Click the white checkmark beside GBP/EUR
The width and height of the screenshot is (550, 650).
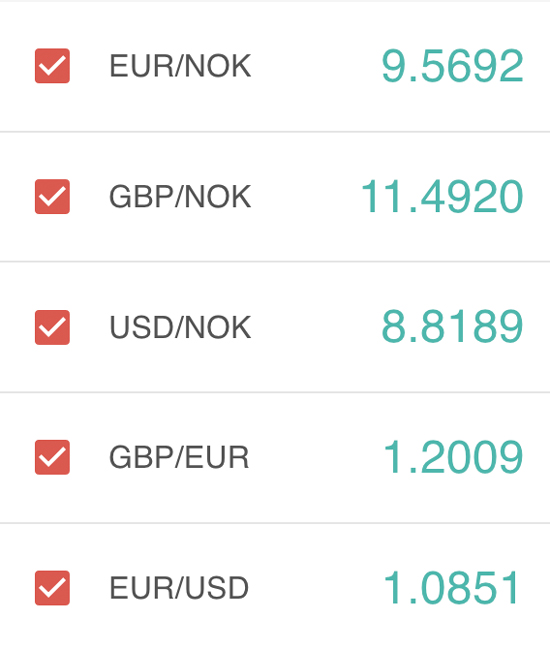[x=52, y=457]
